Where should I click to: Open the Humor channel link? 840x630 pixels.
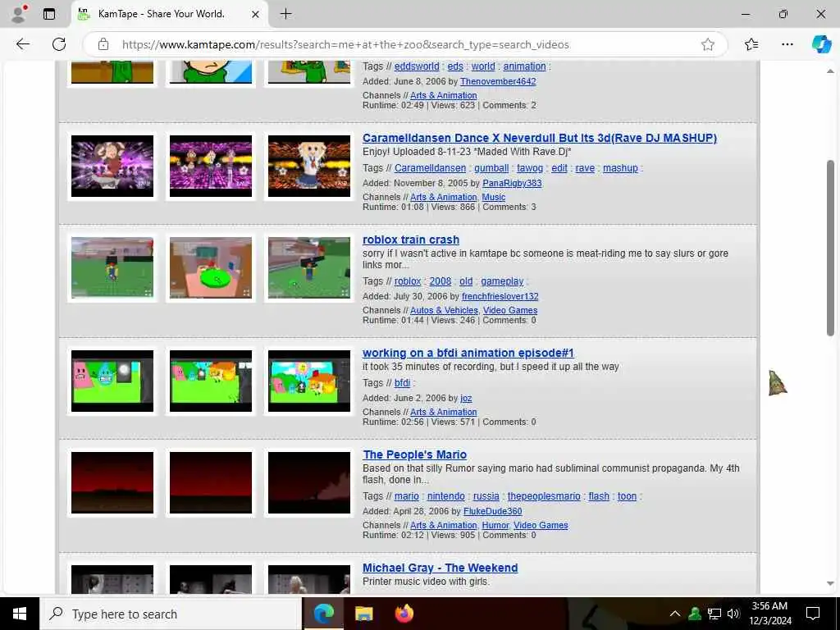coord(495,526)
